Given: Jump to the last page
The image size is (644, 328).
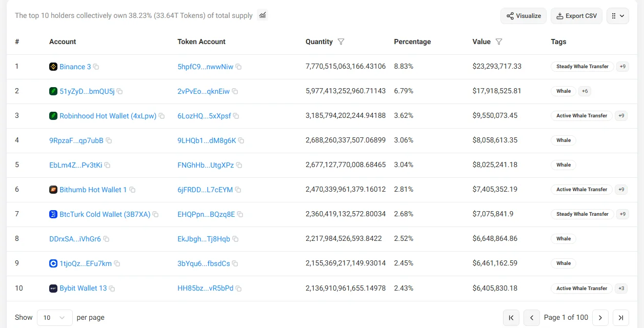Looking at the screenshot, I should click(x=621, y=318).
